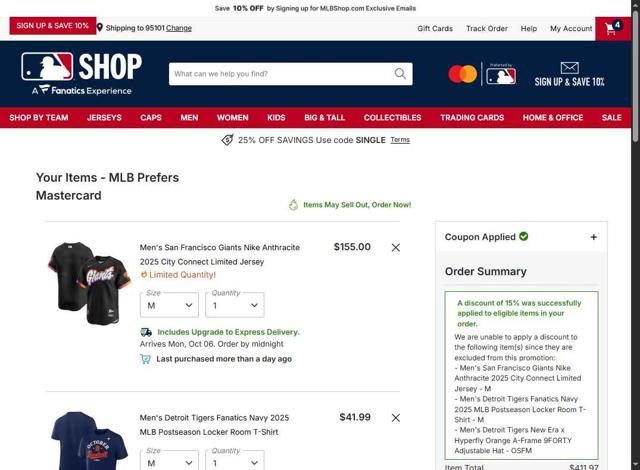The image size is (640, 470).
Task: Click the Change shipping zip link
Action: 179,28
